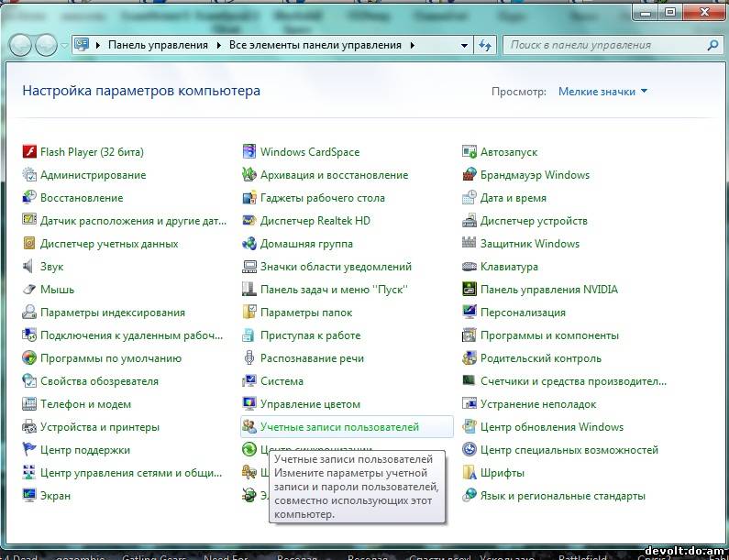Open recent pages dropdown next to navigation buttons
Image resolution: width=729 pixels, height=560 pixels.
tap(64, 46)
